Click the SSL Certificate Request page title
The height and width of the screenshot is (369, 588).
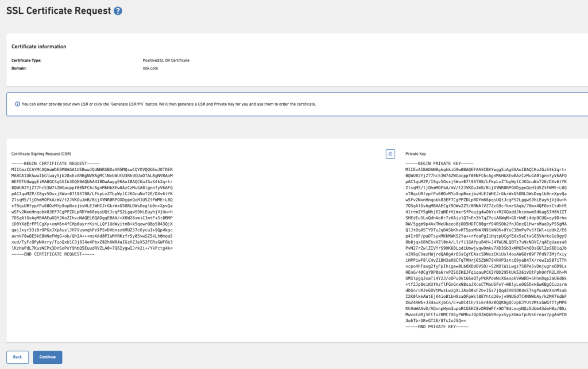pos(57,10)
